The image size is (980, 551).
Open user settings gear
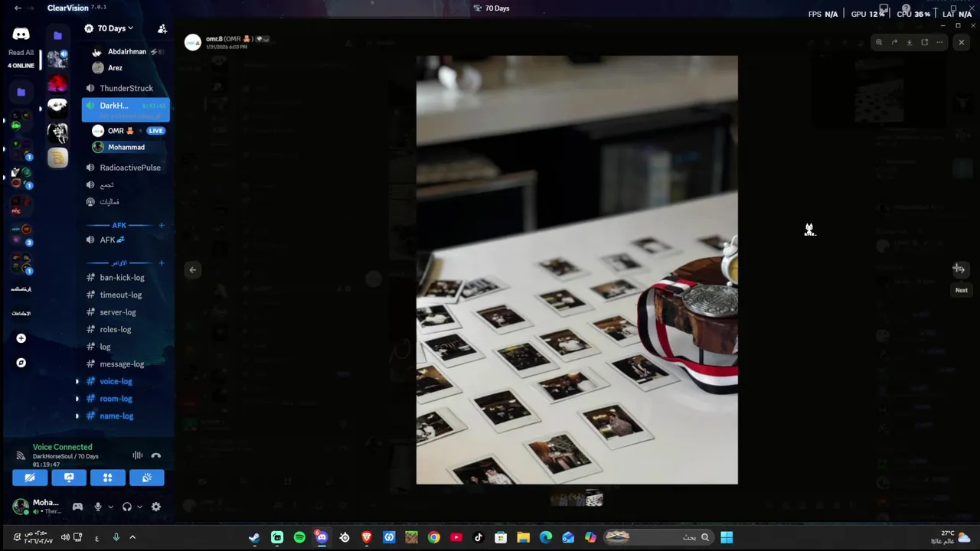coord(156,507)
